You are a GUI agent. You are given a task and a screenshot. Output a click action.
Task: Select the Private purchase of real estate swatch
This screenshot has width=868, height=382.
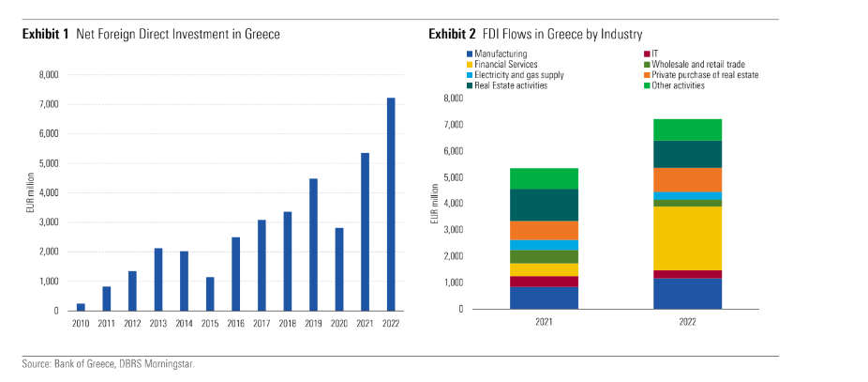click(x=635, y=75)
